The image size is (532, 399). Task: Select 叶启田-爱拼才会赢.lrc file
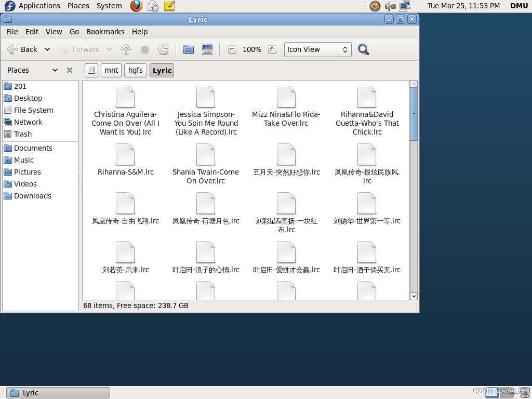[x=286, y=252]
